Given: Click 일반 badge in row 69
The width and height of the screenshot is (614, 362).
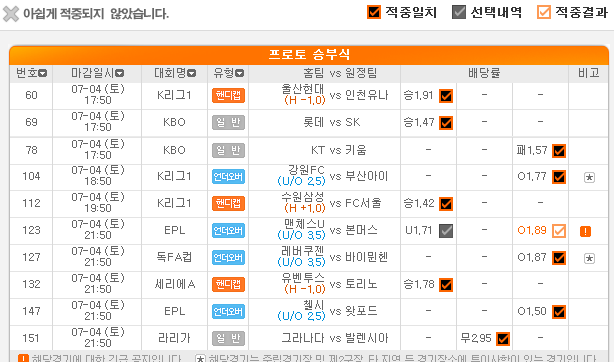Looking at the screenshot, I should (x=228, y=123).
